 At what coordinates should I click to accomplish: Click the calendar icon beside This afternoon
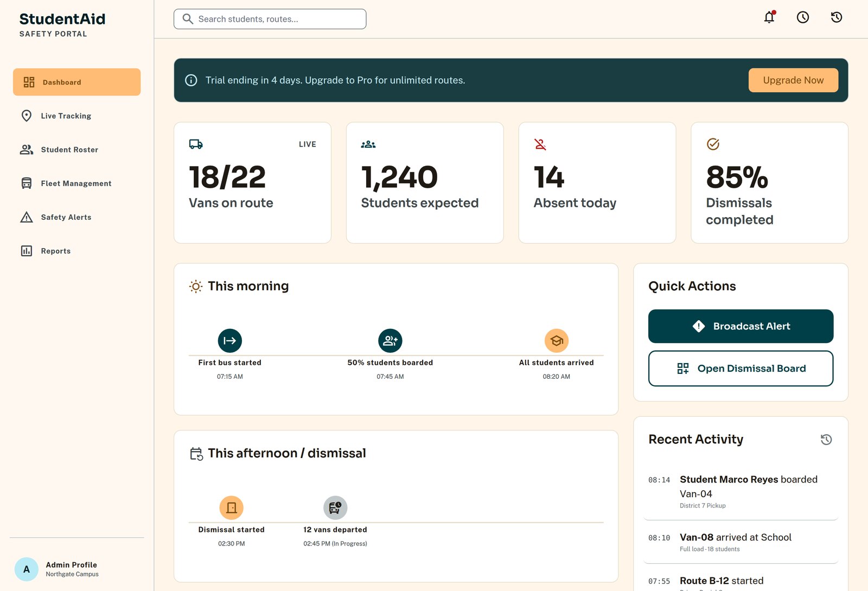click(x=196, y=454)
